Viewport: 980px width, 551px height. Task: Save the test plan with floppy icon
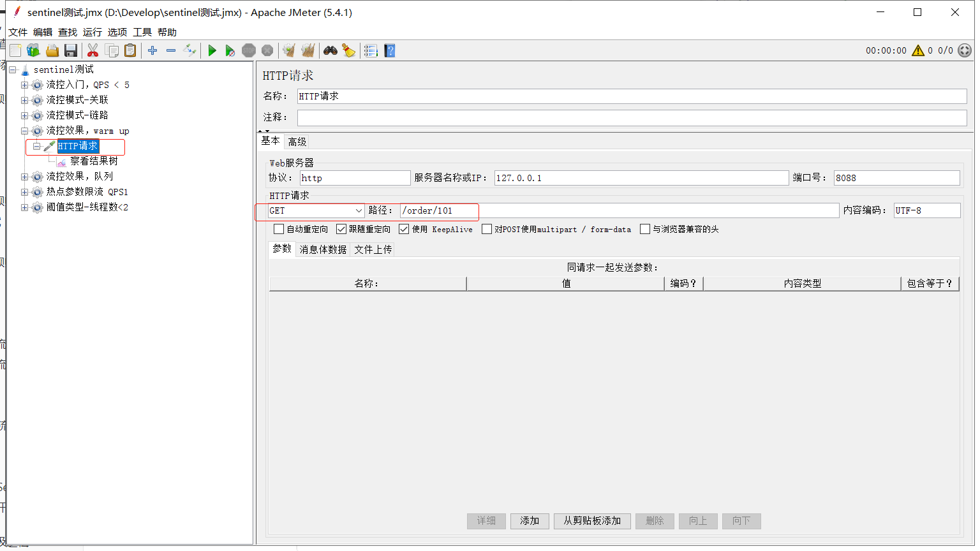pyautogui.click(x=71, y=50)
